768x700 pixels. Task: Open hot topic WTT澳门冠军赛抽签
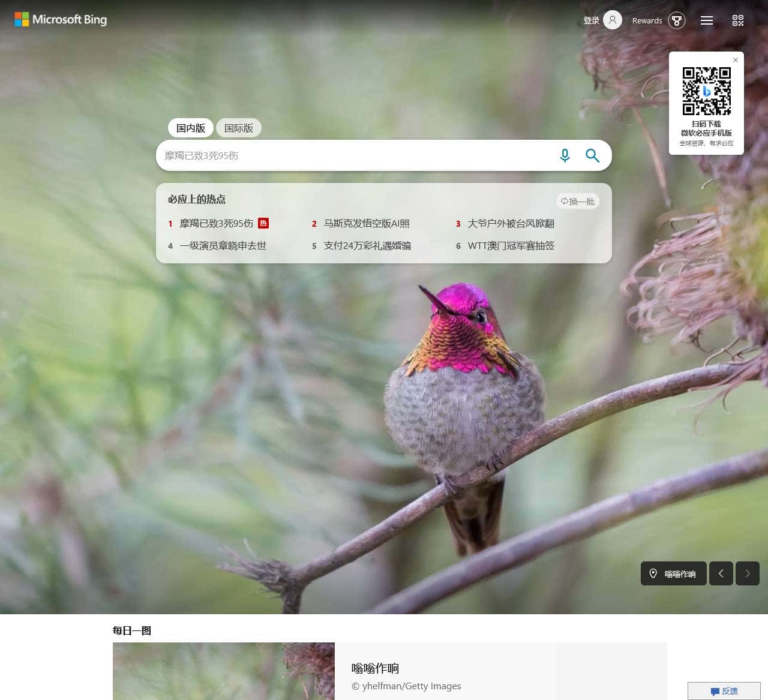pos(511,245)
